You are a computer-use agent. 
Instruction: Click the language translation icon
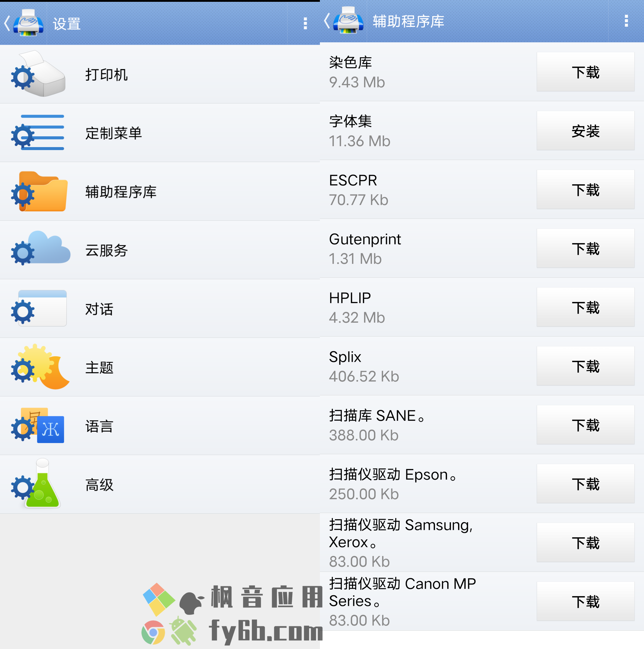pyautogui.click(x=38, y=425)
